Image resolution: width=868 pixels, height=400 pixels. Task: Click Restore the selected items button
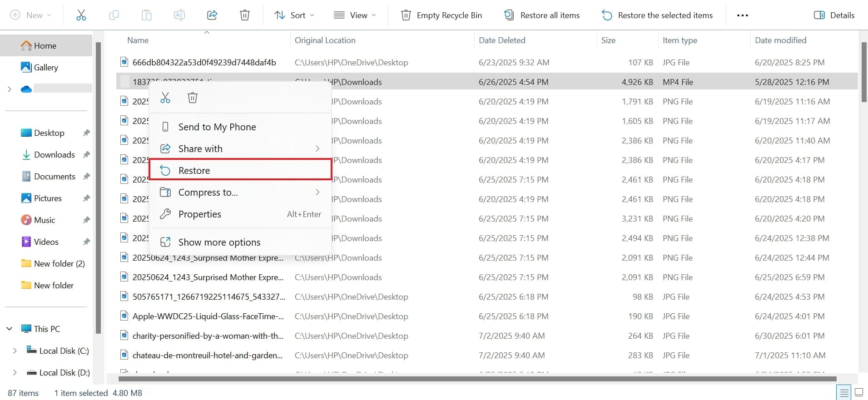[x=657, y=15]
